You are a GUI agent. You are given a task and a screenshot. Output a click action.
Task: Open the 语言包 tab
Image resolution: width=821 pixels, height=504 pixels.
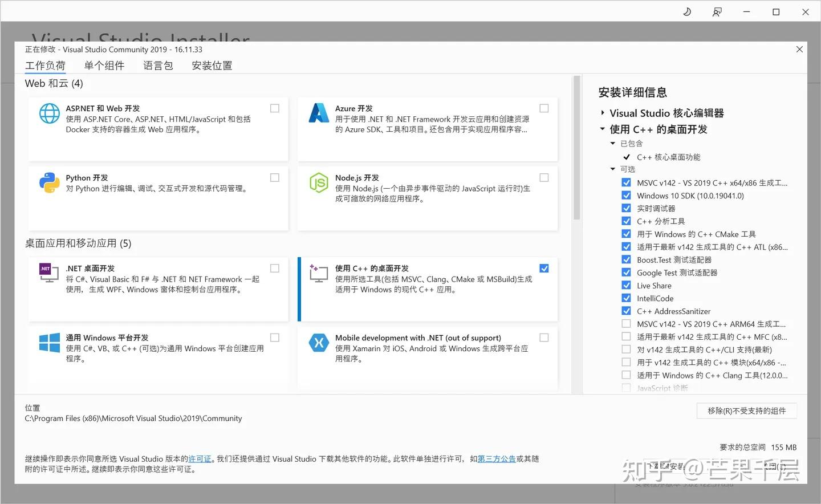tap(158, 65)
